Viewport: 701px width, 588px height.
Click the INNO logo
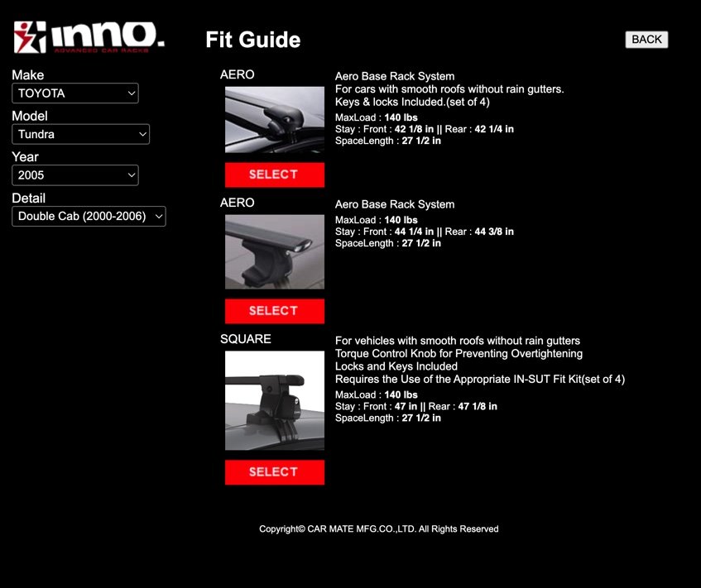[89, 37]
